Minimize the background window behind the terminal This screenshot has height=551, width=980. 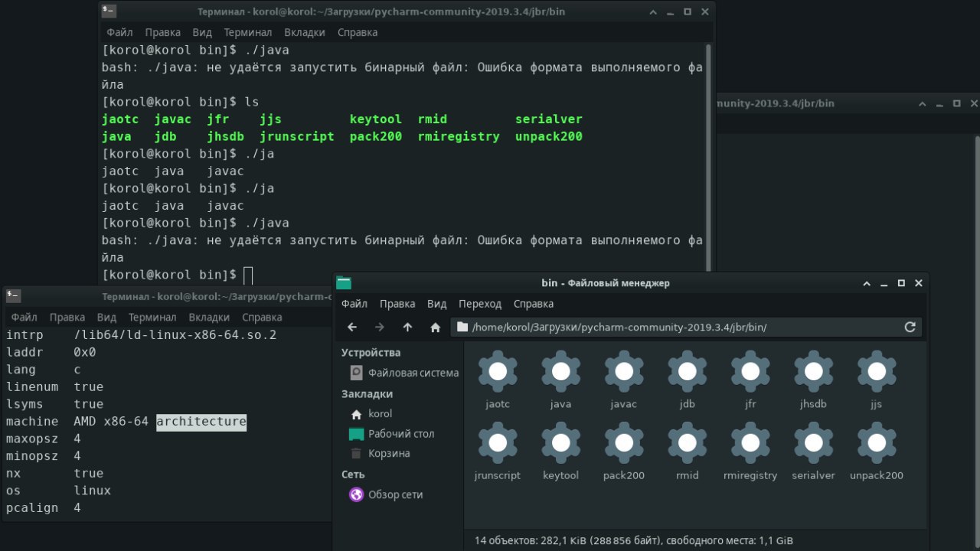pyautogui.click(x=939, y=103)
